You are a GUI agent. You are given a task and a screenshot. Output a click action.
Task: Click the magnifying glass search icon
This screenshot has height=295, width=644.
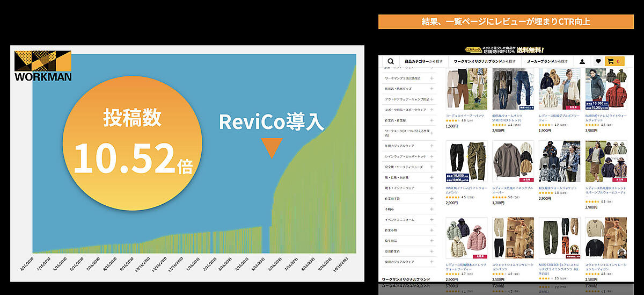pos(390,61)
